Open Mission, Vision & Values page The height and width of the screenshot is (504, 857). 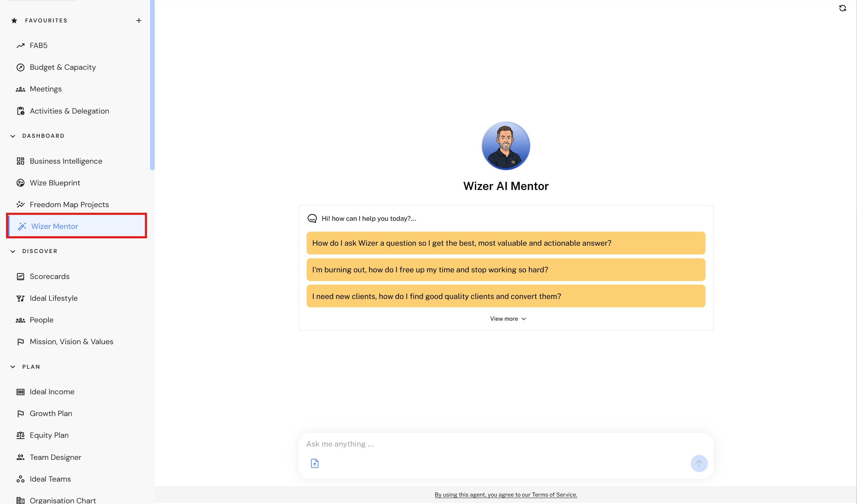[71, 342]
